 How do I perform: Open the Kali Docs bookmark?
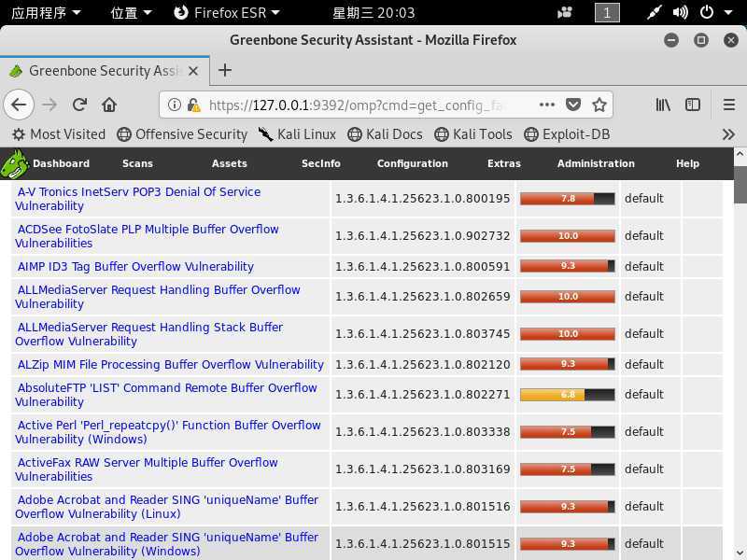[x=385, y=134]
